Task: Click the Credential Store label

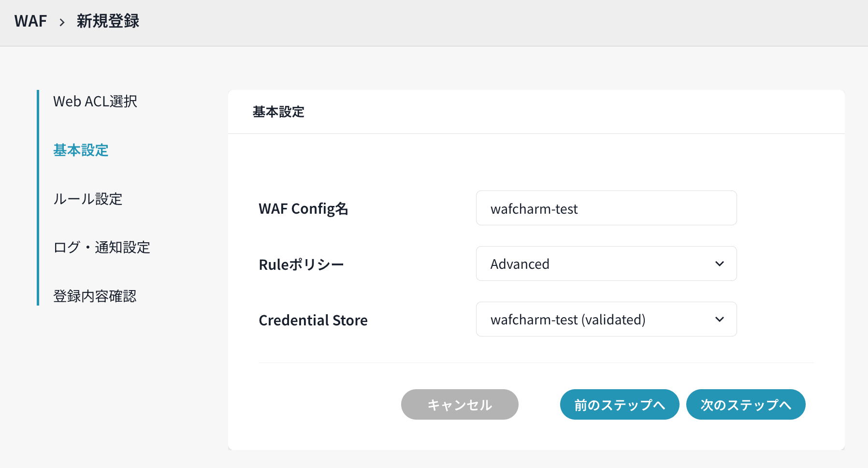Action: click(313, 320)
